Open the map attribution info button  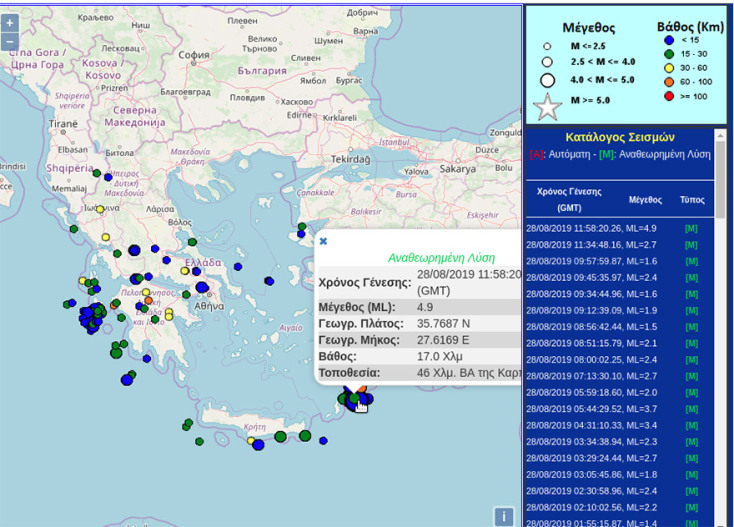505,516
